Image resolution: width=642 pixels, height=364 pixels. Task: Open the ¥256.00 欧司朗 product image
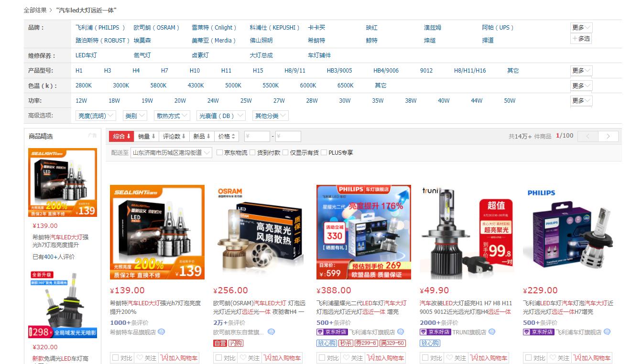pos(261,232)
